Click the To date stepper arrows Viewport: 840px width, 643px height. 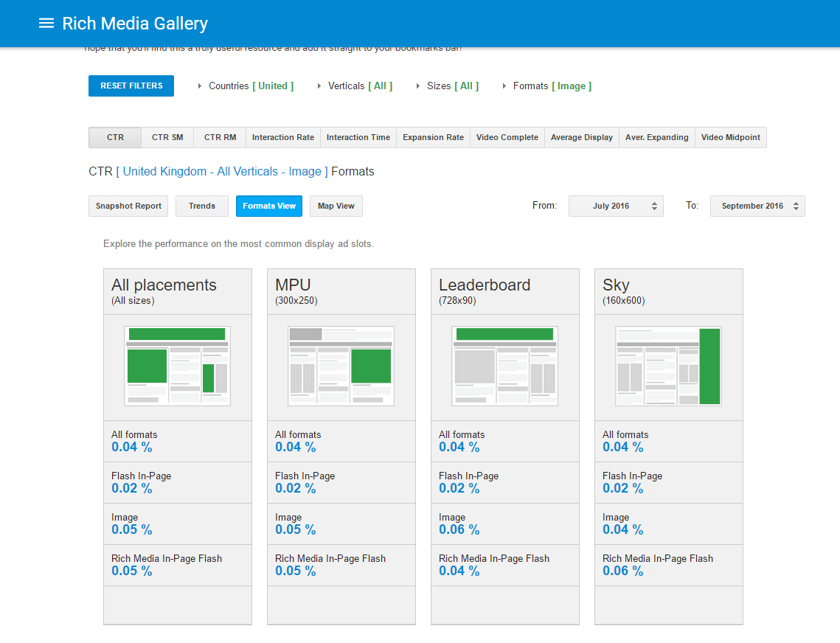(x=794, y=206)
